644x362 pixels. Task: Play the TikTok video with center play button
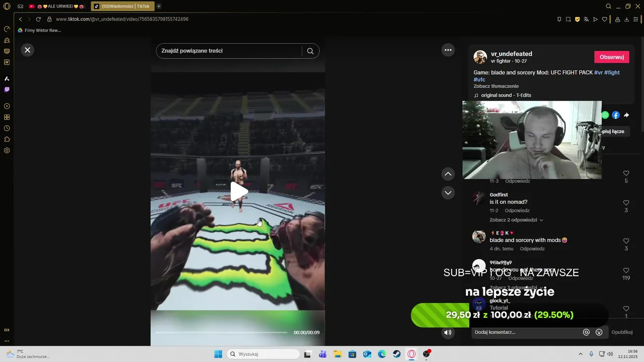point(238,191)
